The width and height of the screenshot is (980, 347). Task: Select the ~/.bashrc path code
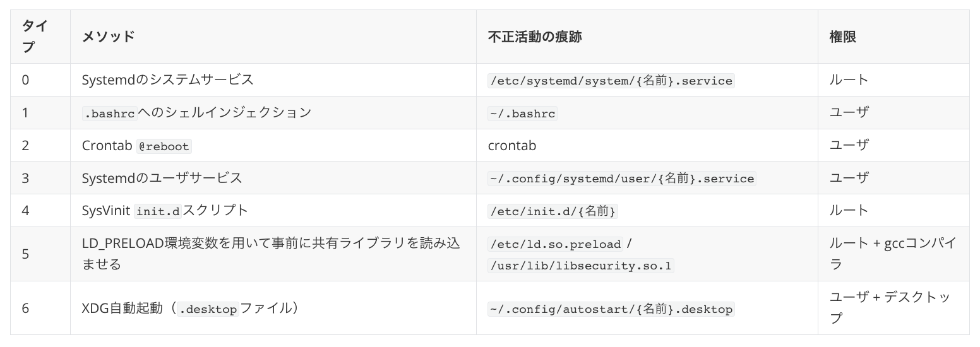(x=522, y=114)
